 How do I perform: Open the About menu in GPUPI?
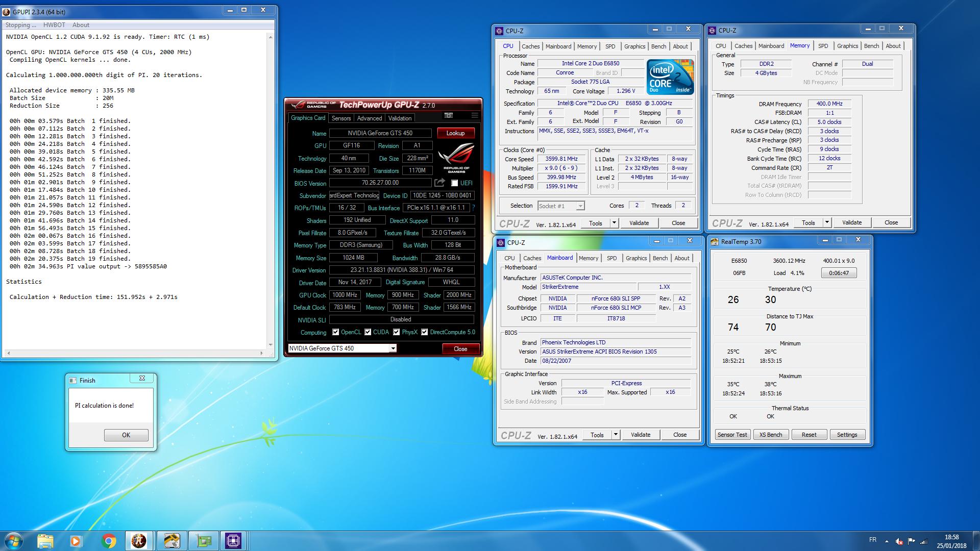pyautogui.click(x=81, y=25)
